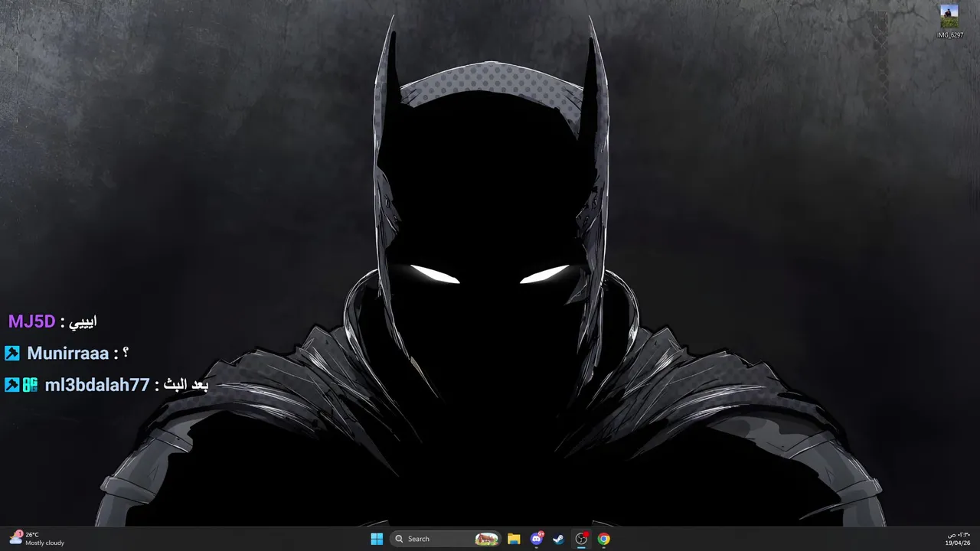
Task: Open the weather widget showing 26°C
Action: click(x=37, y=539)
